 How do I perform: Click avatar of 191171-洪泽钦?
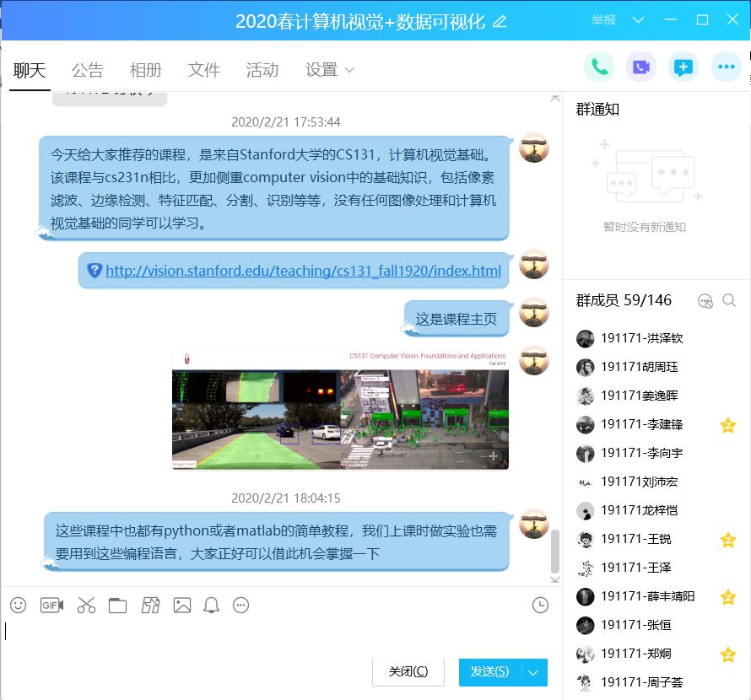pos(586,338)
